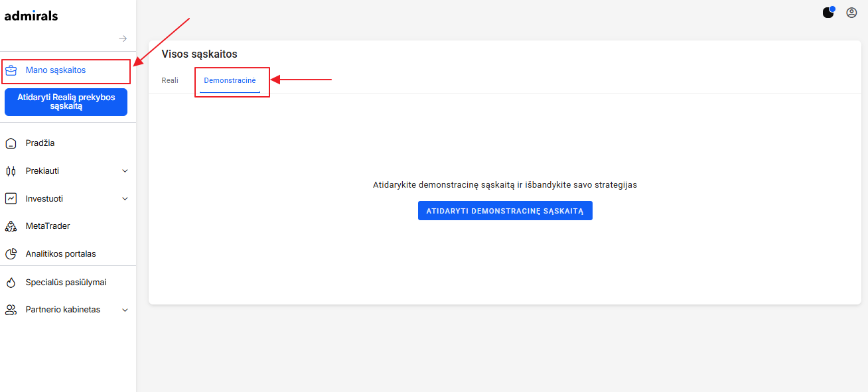Click Atidaryti Realią prekybos sąskaitą button
Screen dimensions: 868x392
tap(66, 102)
